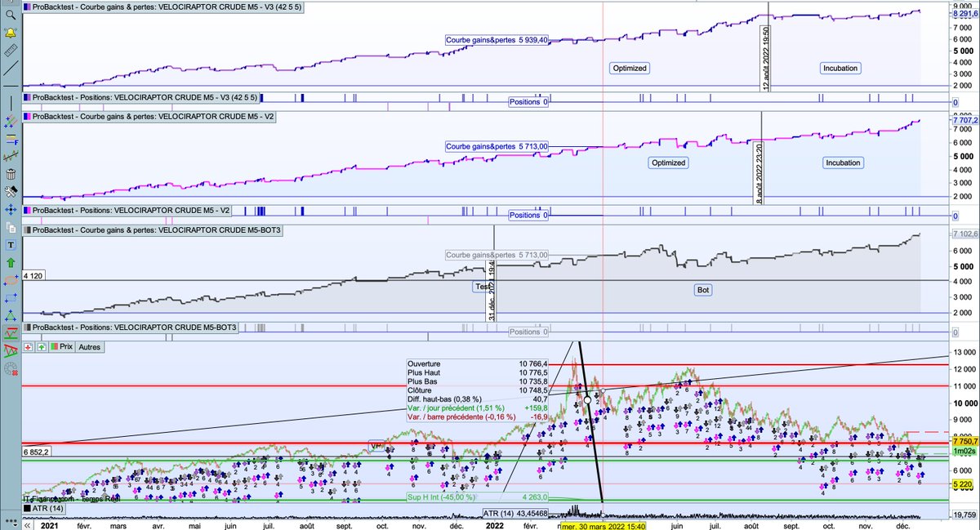Image resolution: width=980 pixels, height=530 pixels.
Task: Click the Incubation note in the V2 panel
Action: click(842, 163)
